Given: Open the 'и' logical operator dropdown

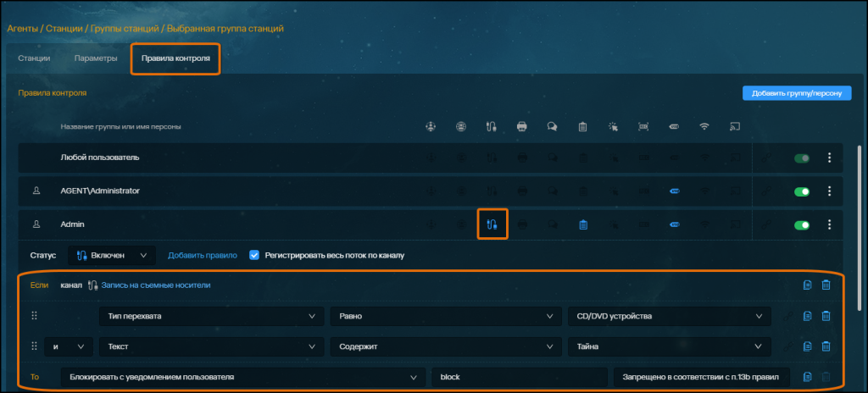Looking at the screenshot, I should 69,346.
